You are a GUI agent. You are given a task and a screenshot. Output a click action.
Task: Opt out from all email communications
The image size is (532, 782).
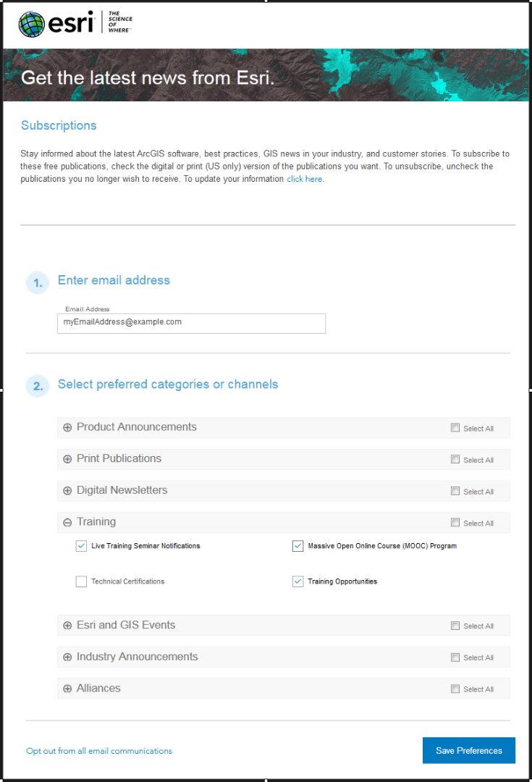[x=98, y=751]
